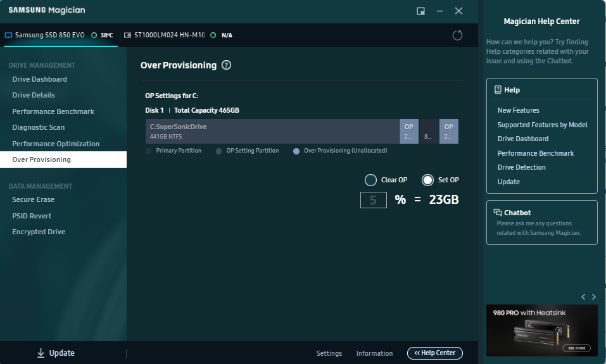Click the Chatbot speech bubble icon
Screen dimensions: 606x364
(498, 212)
